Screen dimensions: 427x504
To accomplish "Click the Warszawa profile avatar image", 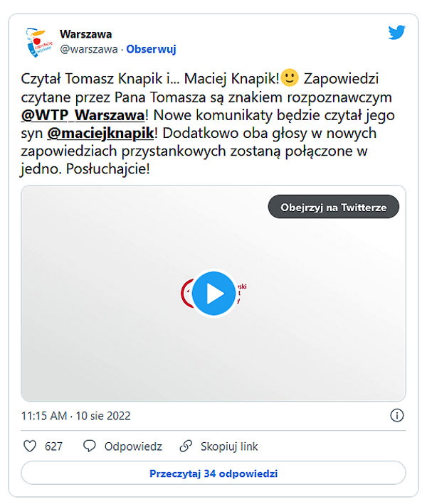I will 39,43.
